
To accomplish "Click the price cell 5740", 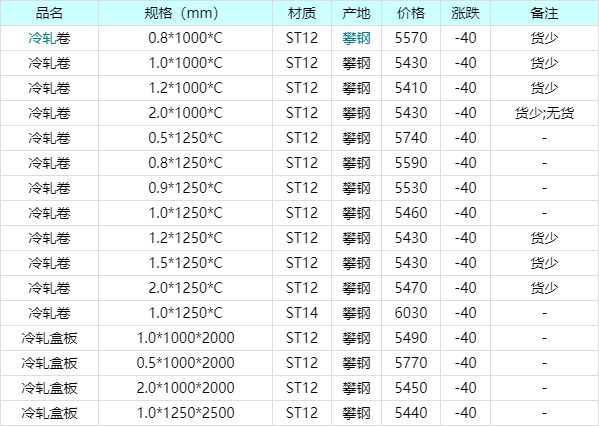I will tap(411, 138).
